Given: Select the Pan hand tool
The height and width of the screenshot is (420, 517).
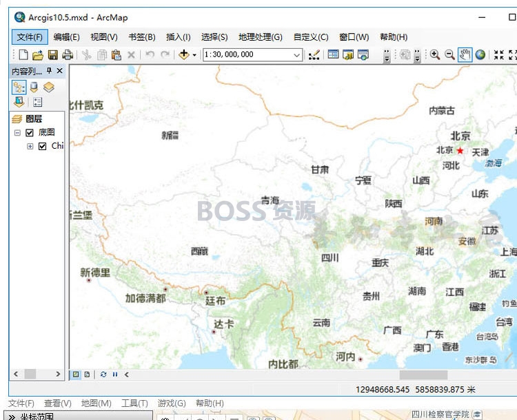Looking at the screenshot, I should [465, 54].
